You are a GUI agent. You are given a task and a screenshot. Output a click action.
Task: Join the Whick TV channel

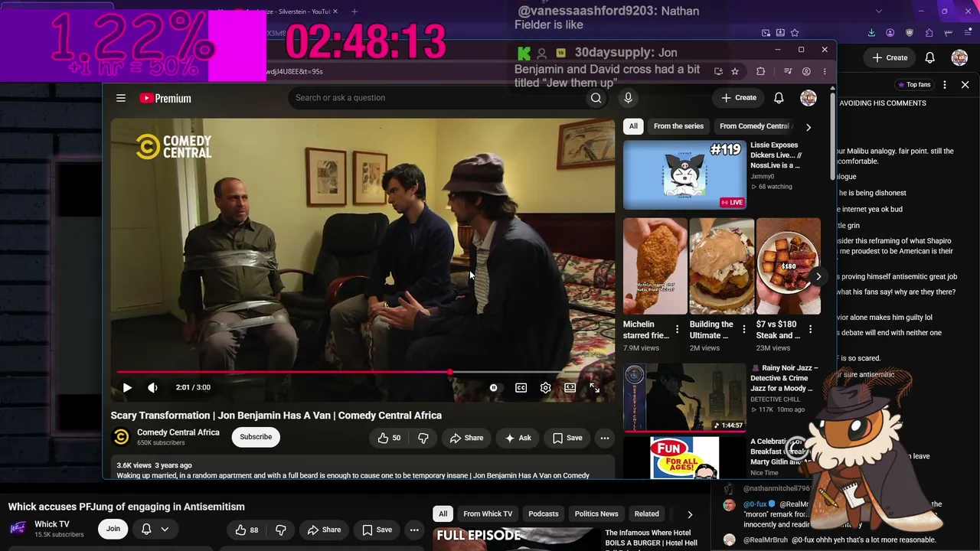(x=113, y=529)
